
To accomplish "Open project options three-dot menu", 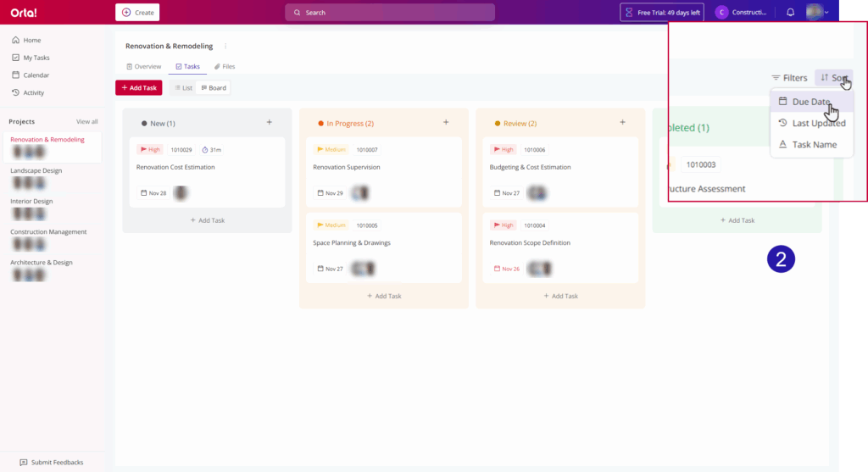I will [x=225, y=47].
